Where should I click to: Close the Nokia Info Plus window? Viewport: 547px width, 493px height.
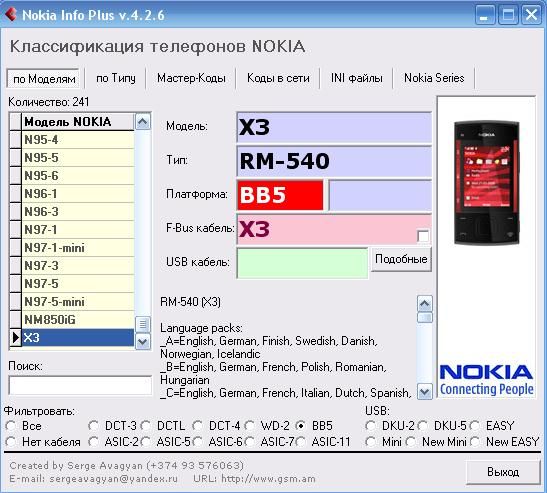[531, 15]
